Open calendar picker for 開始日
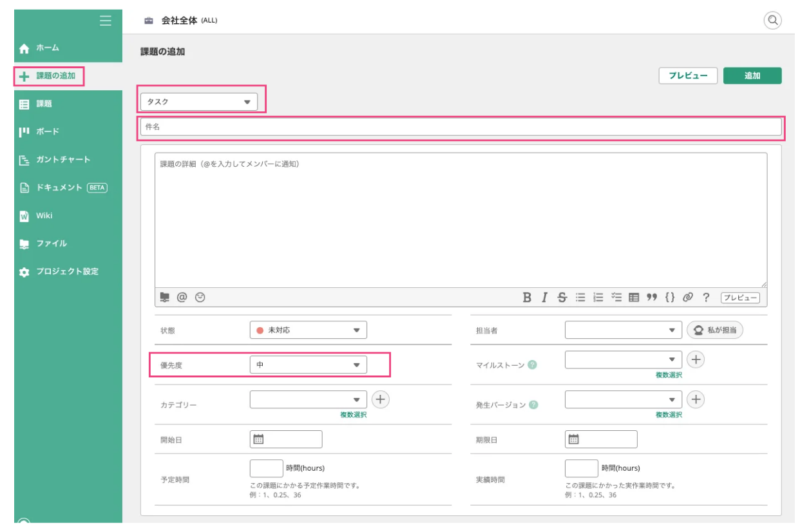Image resolution: width=809 pixels, height=532 pixels. point(258,439)
